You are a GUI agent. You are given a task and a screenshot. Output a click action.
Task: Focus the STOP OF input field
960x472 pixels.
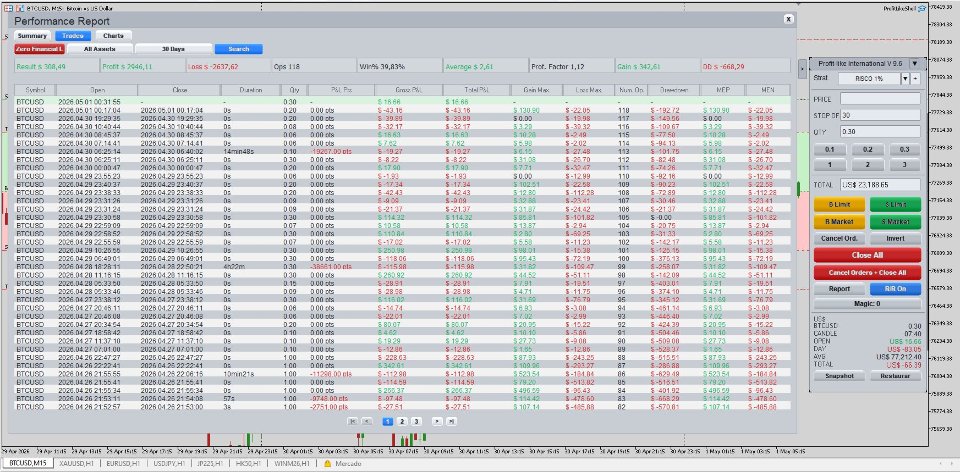880,115
